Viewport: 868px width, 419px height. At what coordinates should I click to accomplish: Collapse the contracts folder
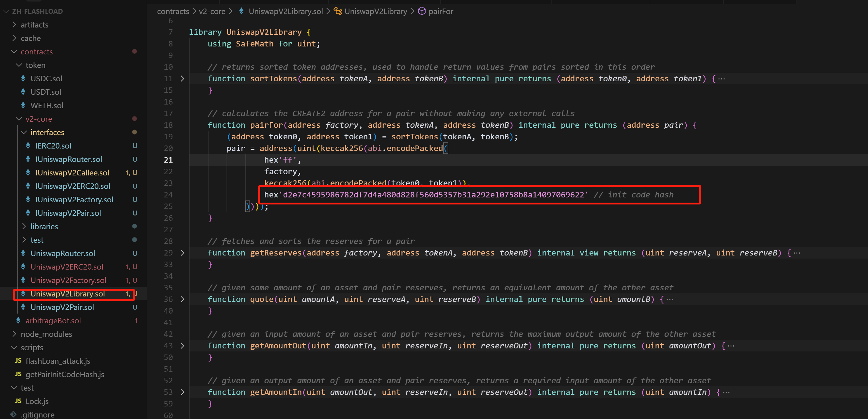click(x=14, y=52)
